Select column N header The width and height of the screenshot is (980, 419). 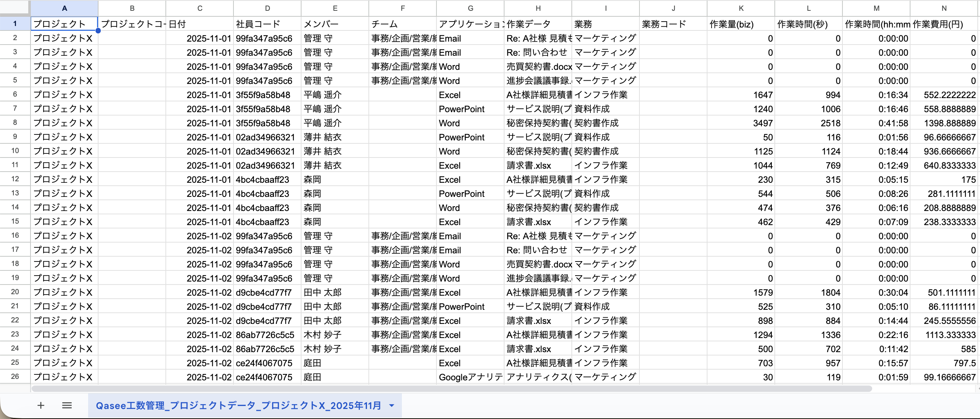coord(944,8)
